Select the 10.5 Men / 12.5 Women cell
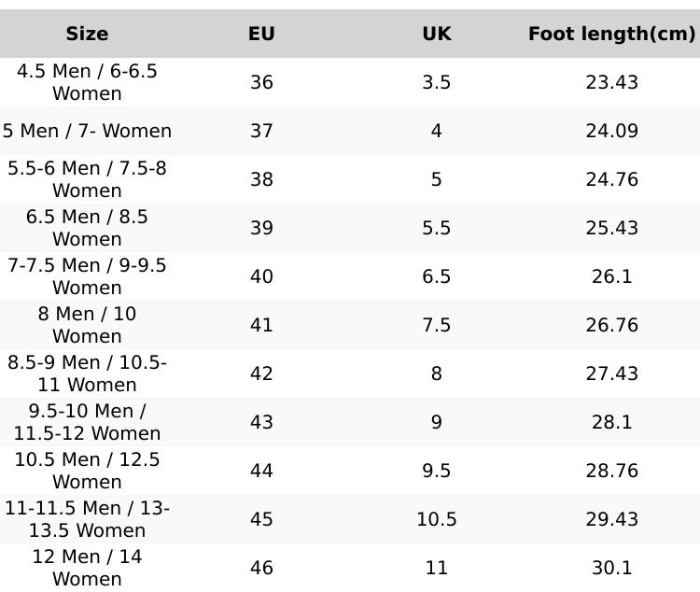Screen dimensions: 700x592 tap(87, 471)
